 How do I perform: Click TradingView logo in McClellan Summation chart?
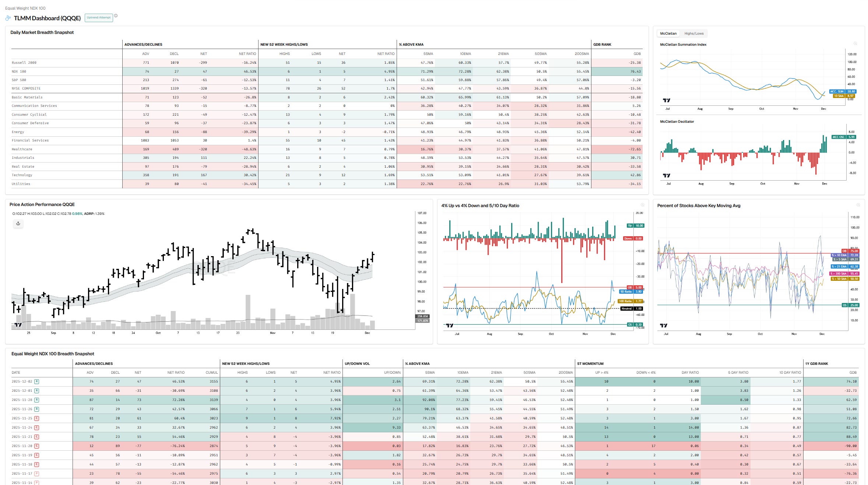(x=666, y=100)
